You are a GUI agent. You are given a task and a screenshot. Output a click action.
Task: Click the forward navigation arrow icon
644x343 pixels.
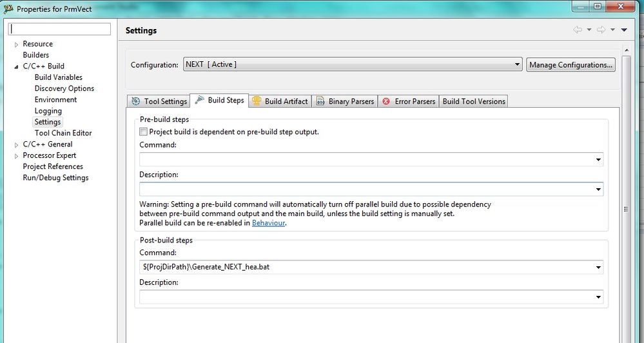601,30
